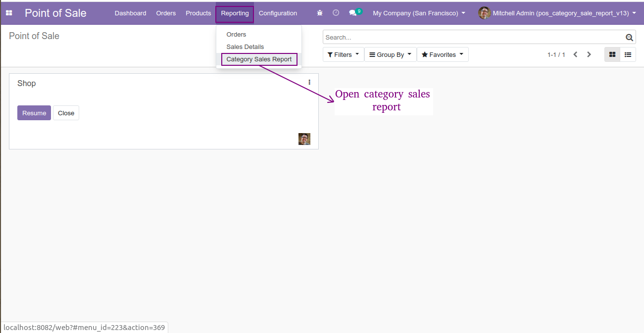Open the apps grid home menu icon
Screen dimensions: 644x333
(x=9, y=13)
